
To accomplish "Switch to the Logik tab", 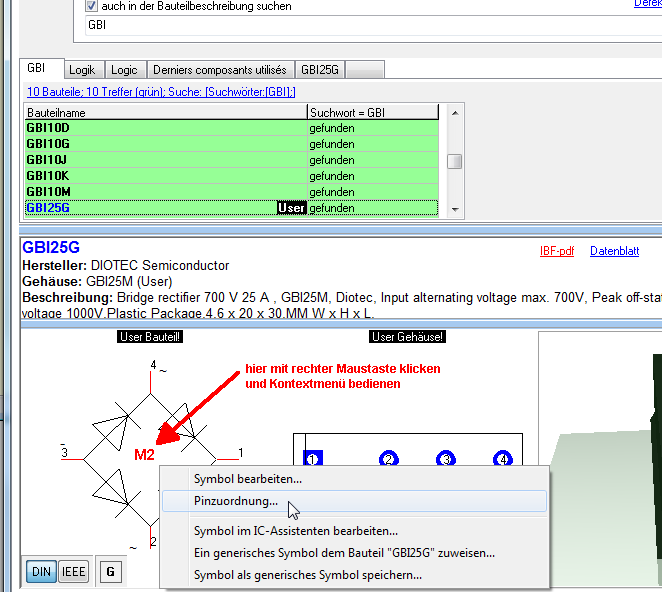I will click(x=81, y=70).
